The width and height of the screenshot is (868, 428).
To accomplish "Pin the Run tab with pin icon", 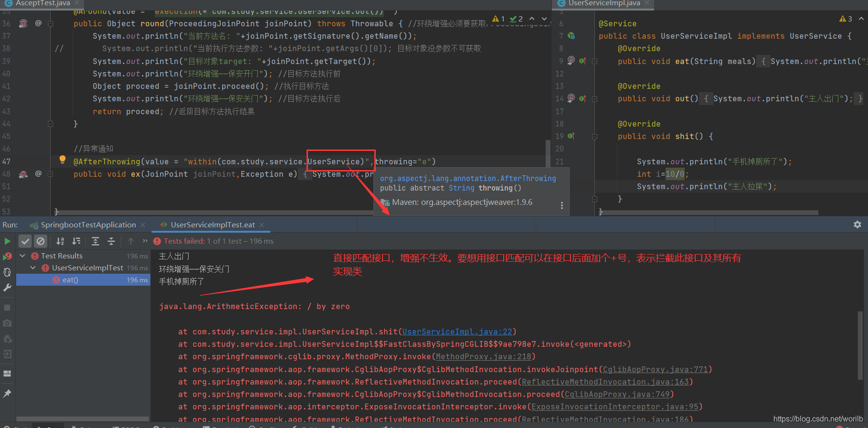I will pyautogui.click(x=7, y=393).
